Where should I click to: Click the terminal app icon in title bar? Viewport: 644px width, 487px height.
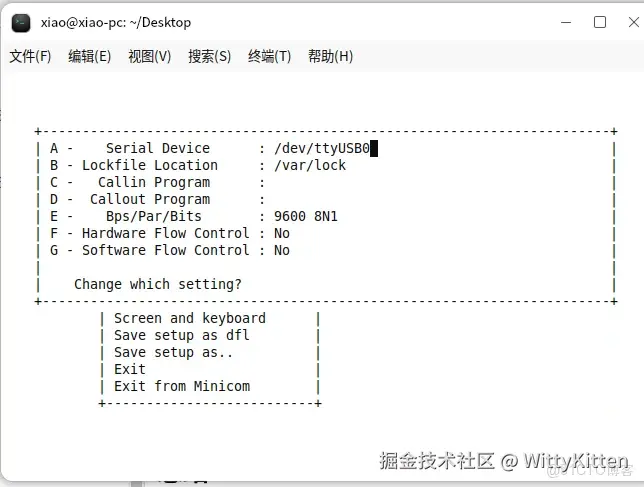pos(21,23)
